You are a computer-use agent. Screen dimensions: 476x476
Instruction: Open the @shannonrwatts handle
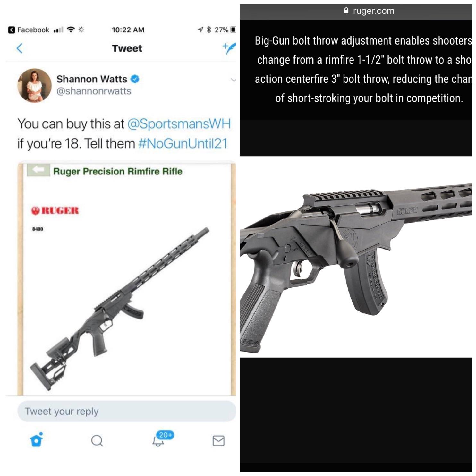tap(94, 91)
